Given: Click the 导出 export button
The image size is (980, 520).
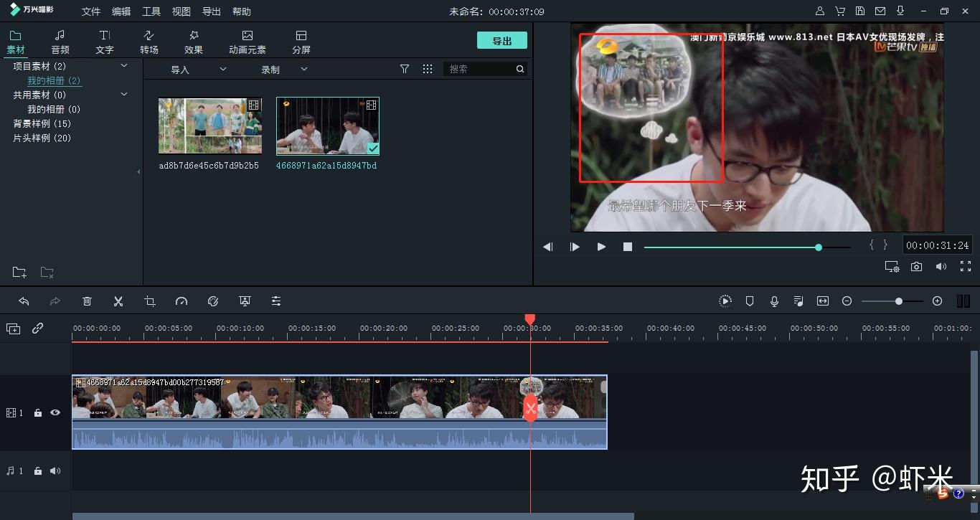Looking at the screenshot, I should (502, 41).
